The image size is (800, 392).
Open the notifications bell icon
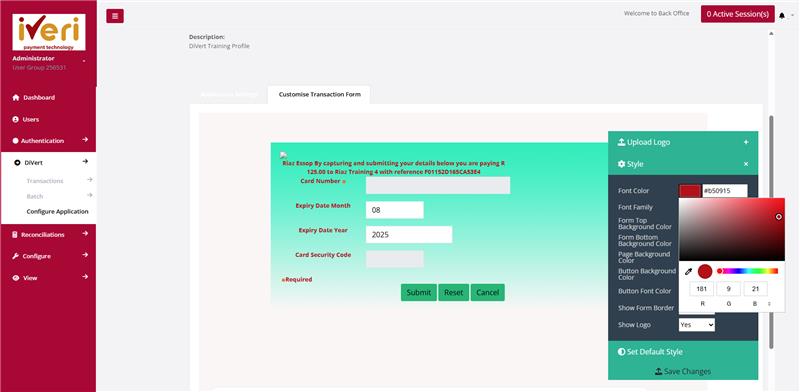tap(782, 16)
